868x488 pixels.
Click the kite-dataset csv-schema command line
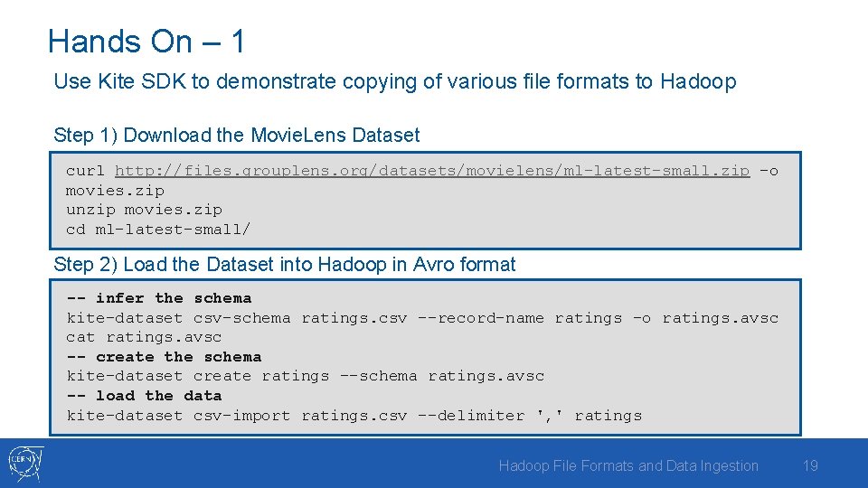pyautogui.click(x=422, y=318)
